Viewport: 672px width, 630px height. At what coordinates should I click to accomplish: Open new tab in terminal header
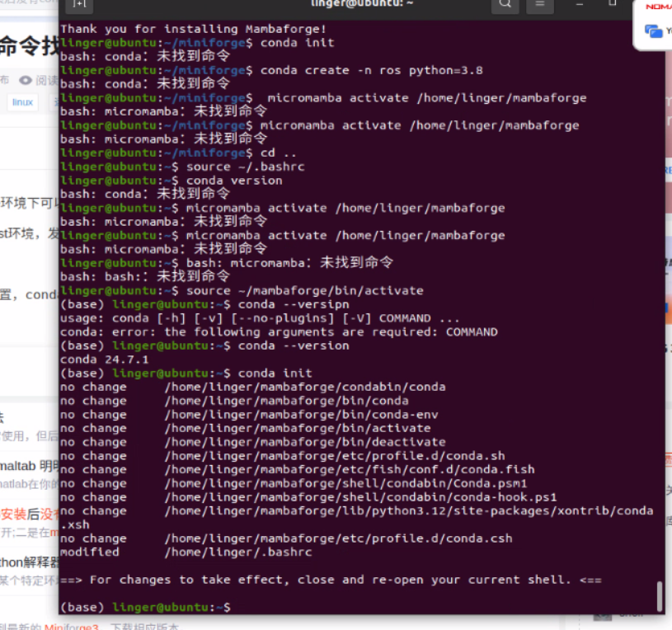click(x=79, y=4)
